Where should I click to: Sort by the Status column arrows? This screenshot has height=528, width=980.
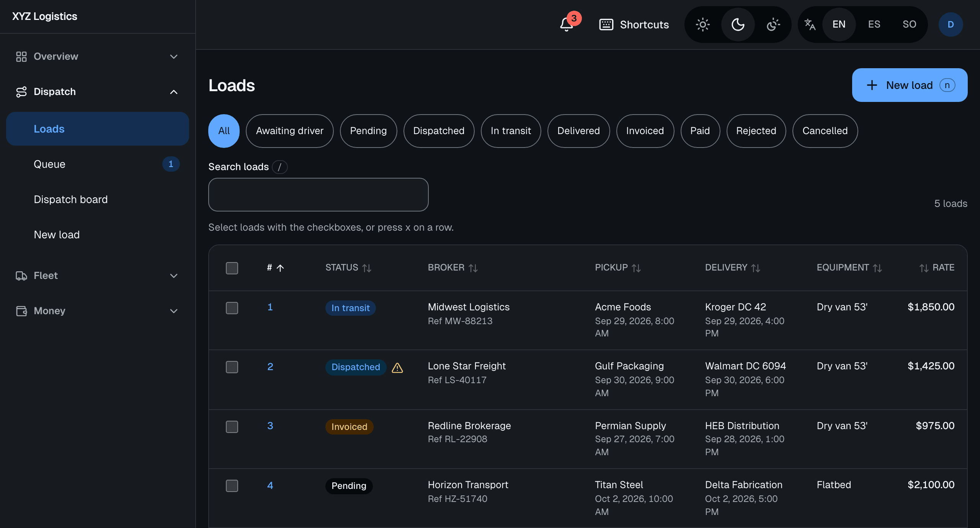[x=367, y=268]
